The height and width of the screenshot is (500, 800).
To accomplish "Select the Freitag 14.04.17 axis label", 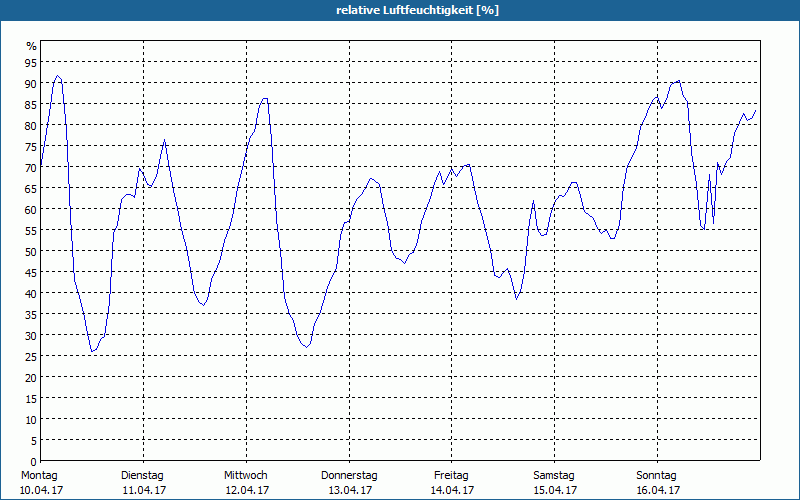I will pyautogui.click(x=452, y=483).
